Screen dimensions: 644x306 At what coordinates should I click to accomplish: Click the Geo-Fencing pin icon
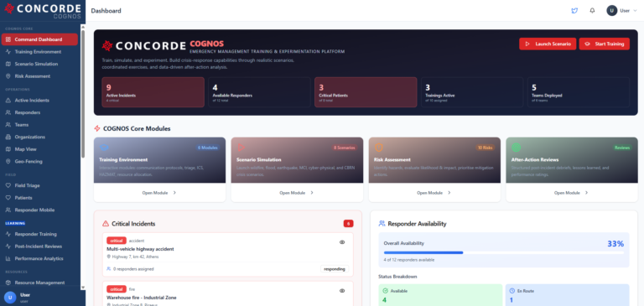[x=8, y=162]
